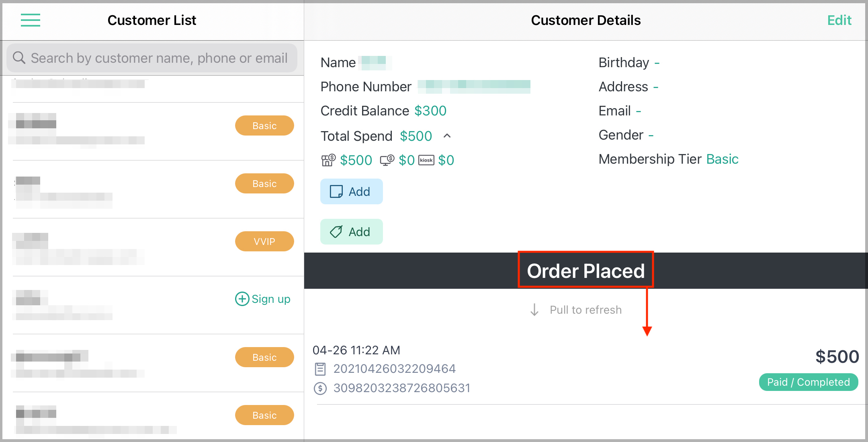The image size is (868, 442).
Task: Click the kiosk spend icon
Action: pos(426,160)
